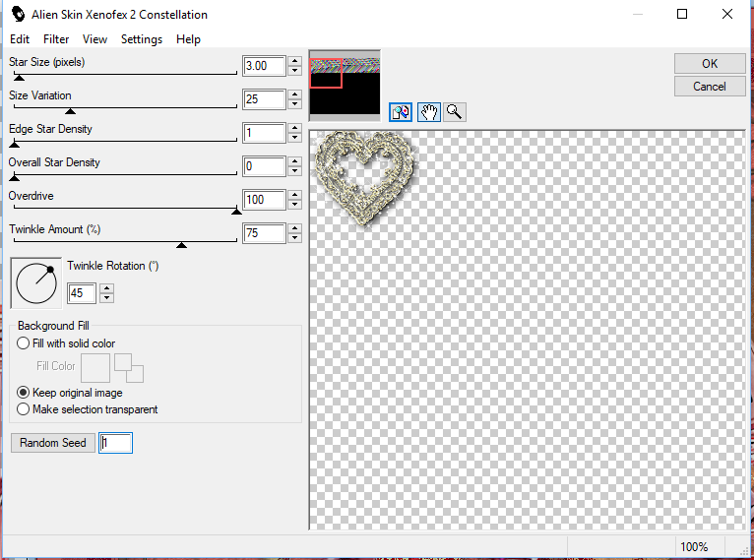Click the Overdrive value field
754x560 pixels.
point(264,200)
